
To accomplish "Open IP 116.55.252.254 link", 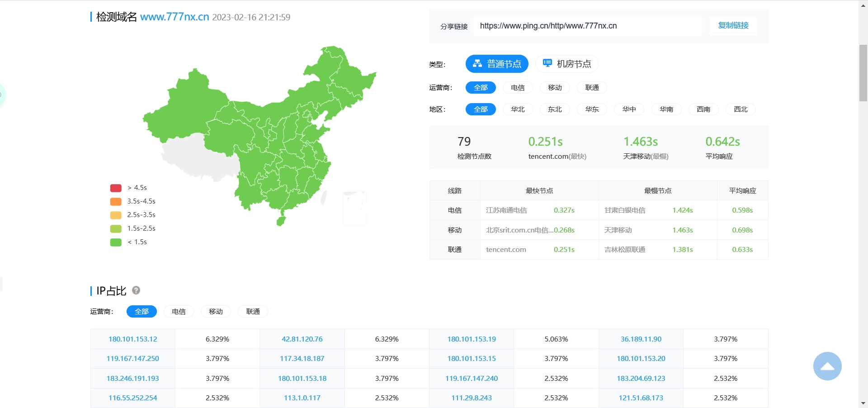I will pyautogui.click(x=133, y=398).
